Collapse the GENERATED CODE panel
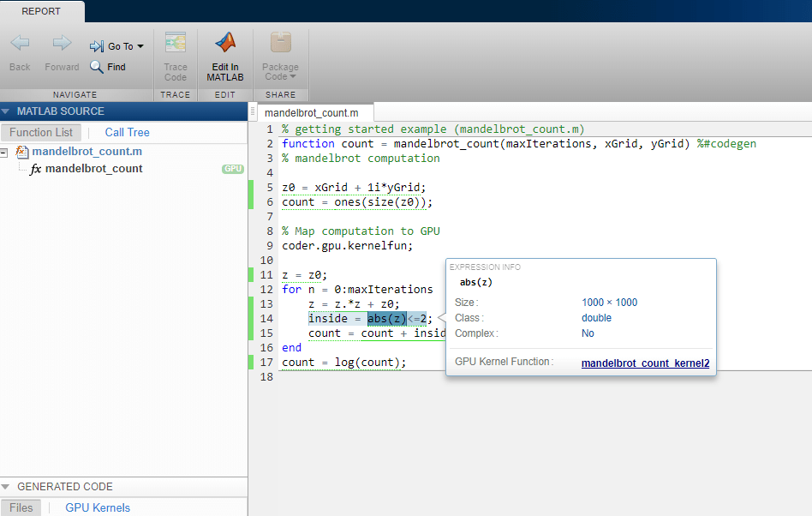 tap(7, 487)
